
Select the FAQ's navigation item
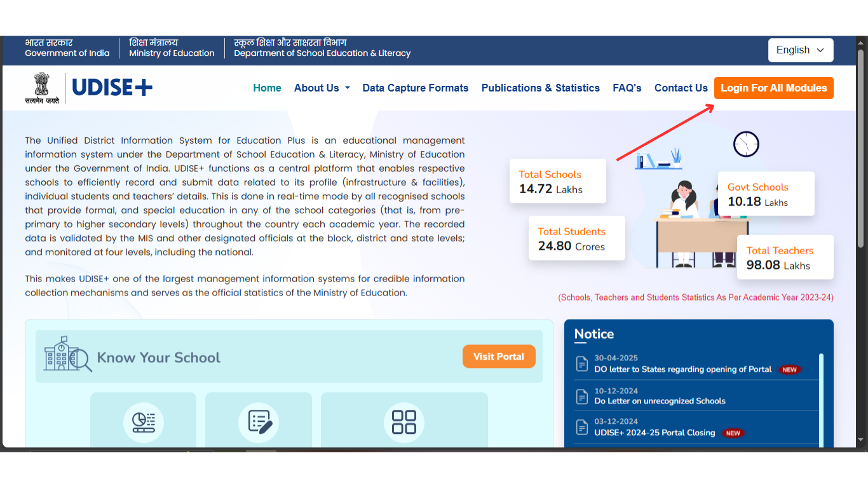coord(627,88)
